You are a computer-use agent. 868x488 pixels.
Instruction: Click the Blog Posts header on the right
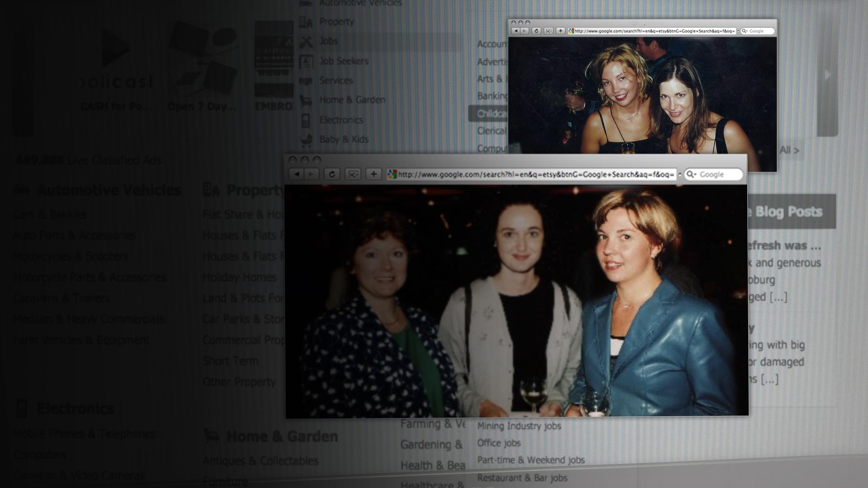coord(792,211)
